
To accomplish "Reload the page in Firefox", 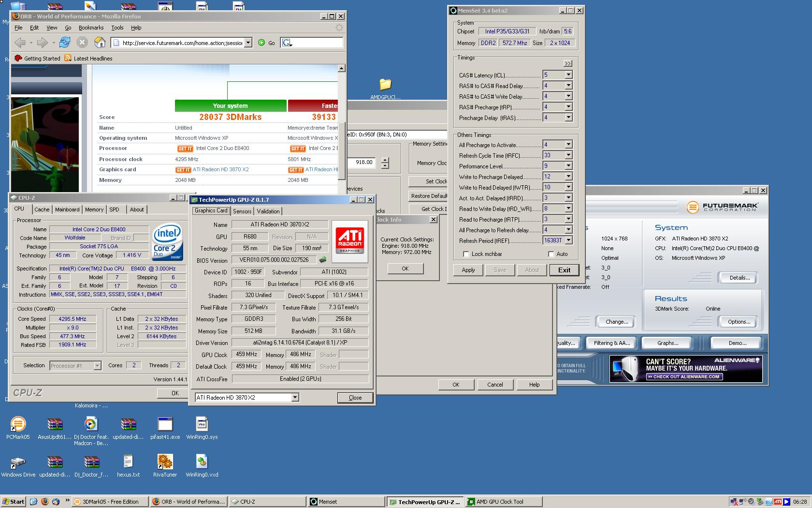I will point(64,43).
